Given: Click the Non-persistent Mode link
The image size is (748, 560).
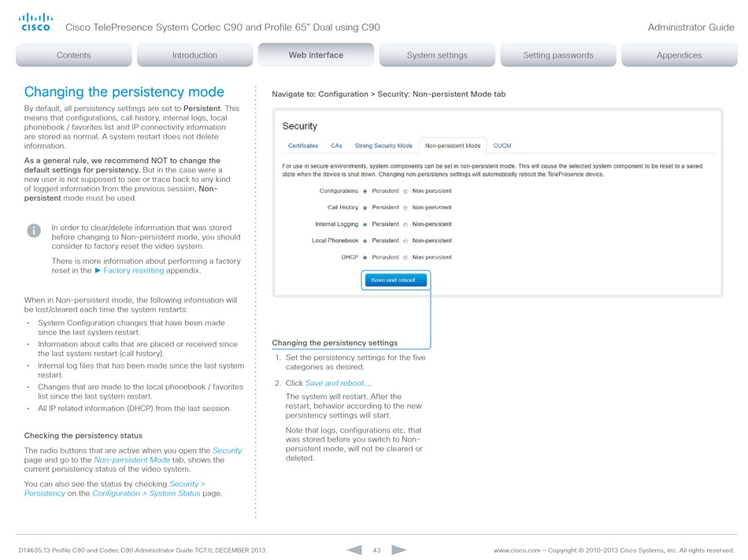Looking at the screenshot, I should pos(131,460).
